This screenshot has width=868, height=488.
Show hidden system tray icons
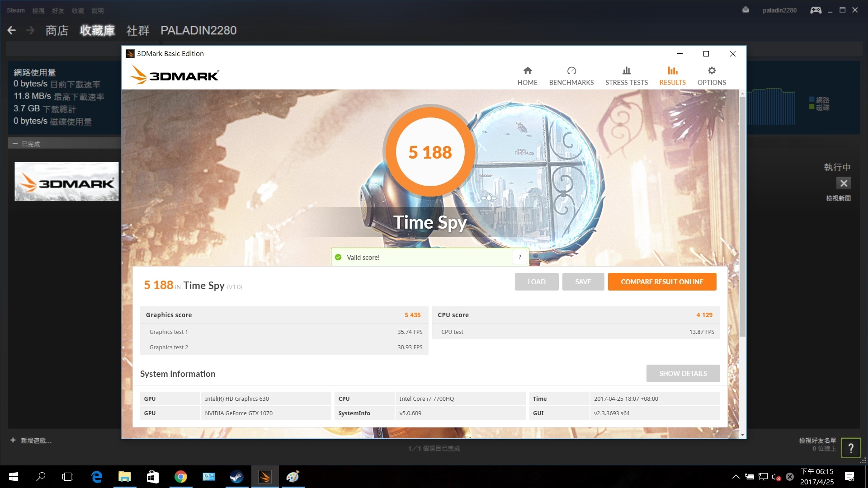(x=736, y=477)
